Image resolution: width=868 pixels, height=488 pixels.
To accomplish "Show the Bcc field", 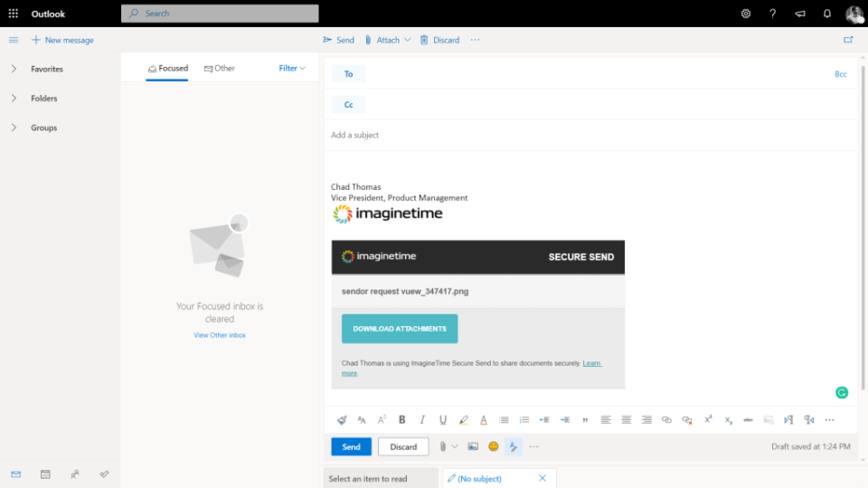I will (840, 74).
